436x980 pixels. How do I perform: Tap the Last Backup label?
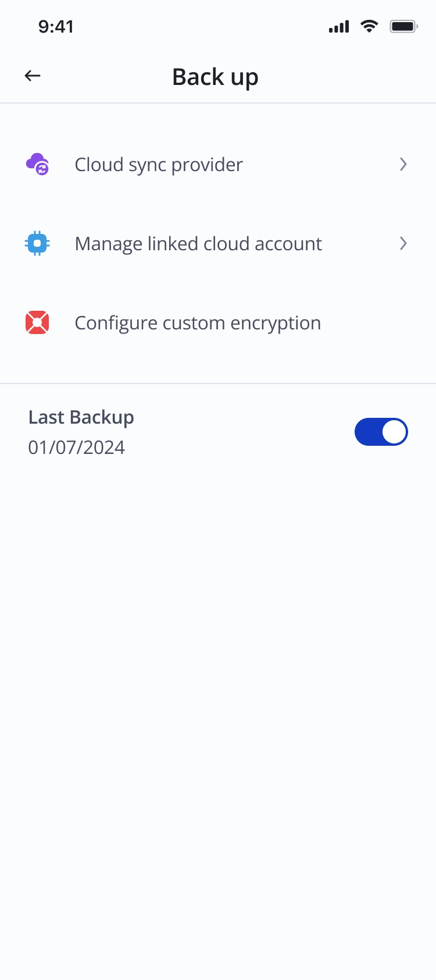tap(81, 417)
